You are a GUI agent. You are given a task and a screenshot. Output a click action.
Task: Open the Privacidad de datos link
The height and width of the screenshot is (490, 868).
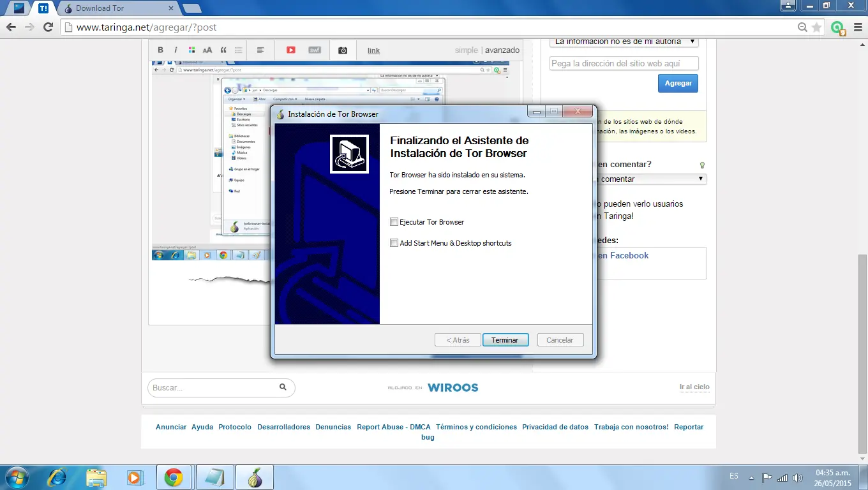coord(555,427)
